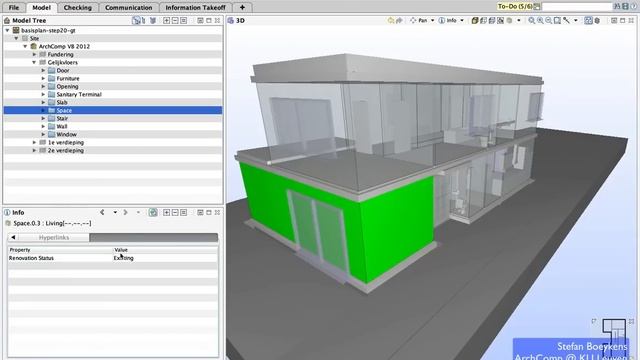Collapse the Gelijkvloers floor node
This screenshot has height=360, width=640.
(x=34, y=62)
